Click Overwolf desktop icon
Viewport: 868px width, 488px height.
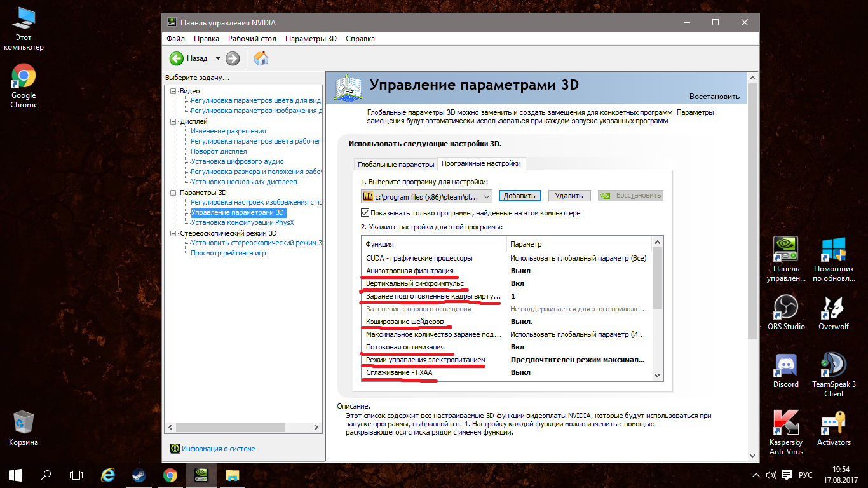click(834, 313)
